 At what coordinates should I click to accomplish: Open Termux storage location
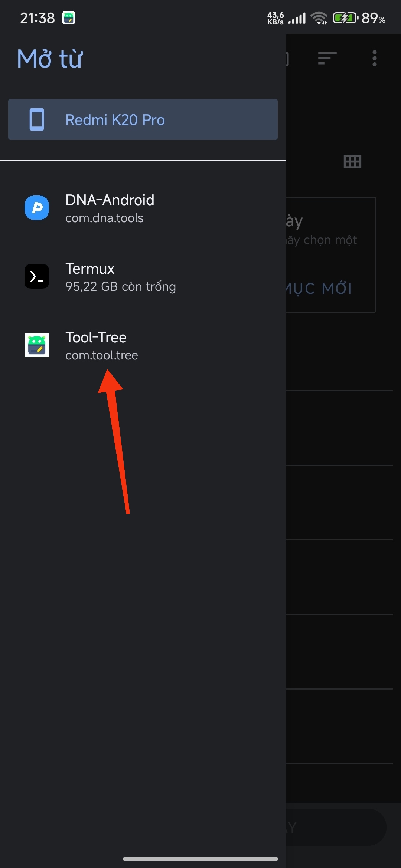tap(143, 277)
